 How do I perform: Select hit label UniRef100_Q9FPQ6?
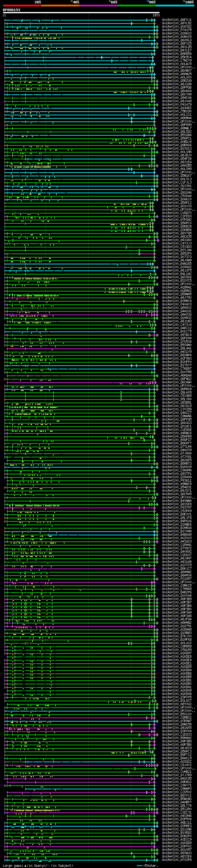point(177,88)
